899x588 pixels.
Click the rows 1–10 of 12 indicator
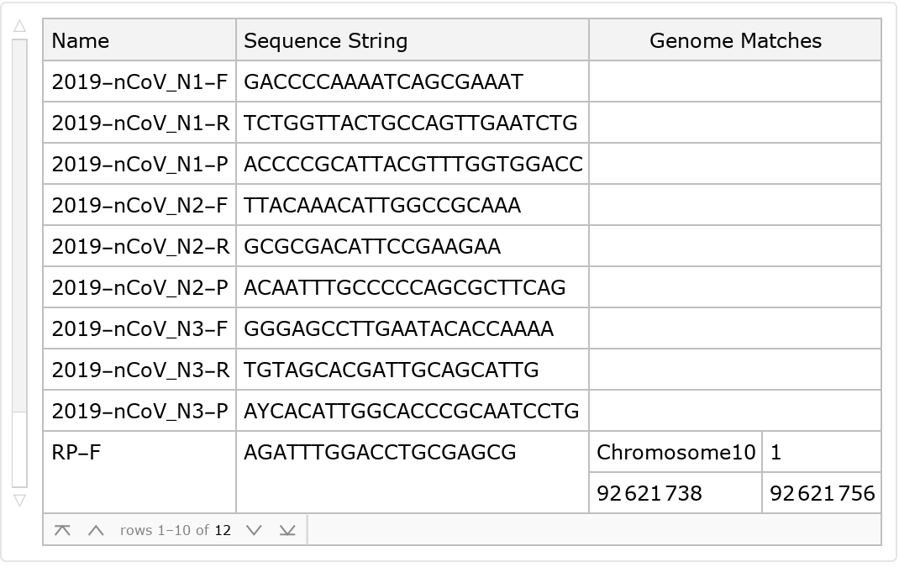point(175,530)
